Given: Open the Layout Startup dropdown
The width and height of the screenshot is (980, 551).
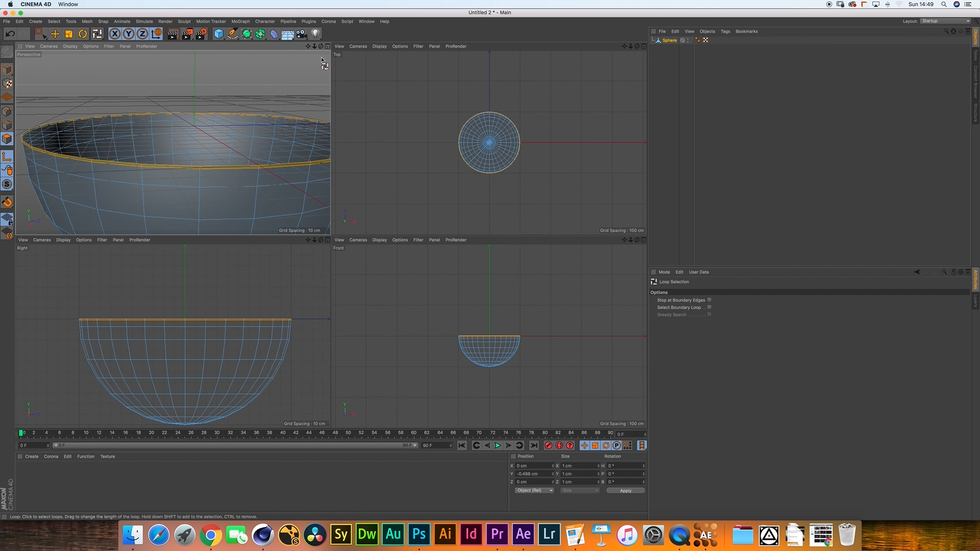Looking at the screenshot, I should coord(945,21).
